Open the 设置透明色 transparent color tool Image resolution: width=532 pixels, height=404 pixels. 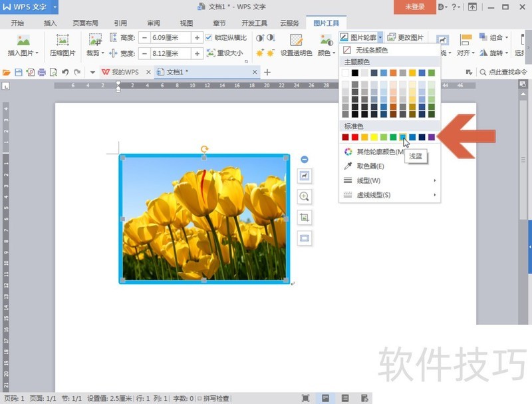point(296,47)
